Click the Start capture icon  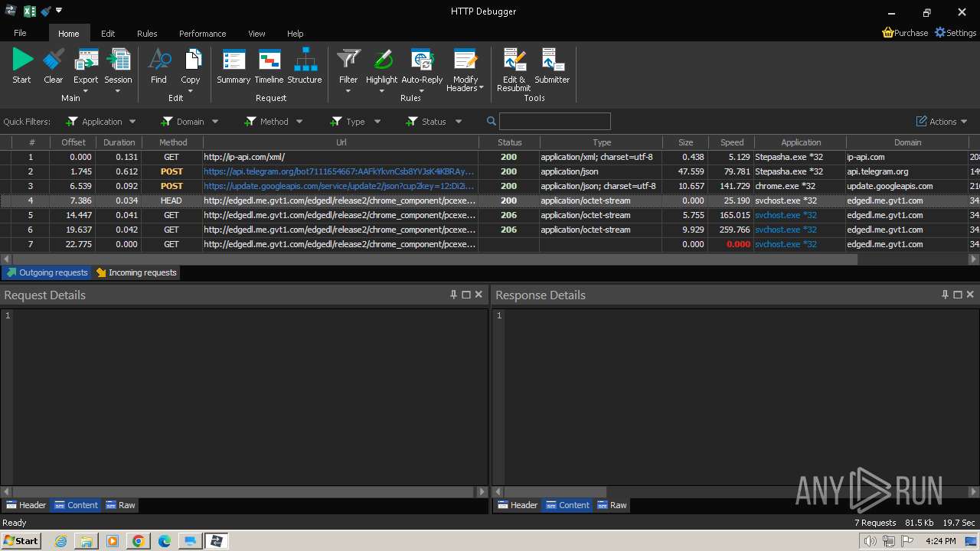pyautogui.click(x=22, y=60)
